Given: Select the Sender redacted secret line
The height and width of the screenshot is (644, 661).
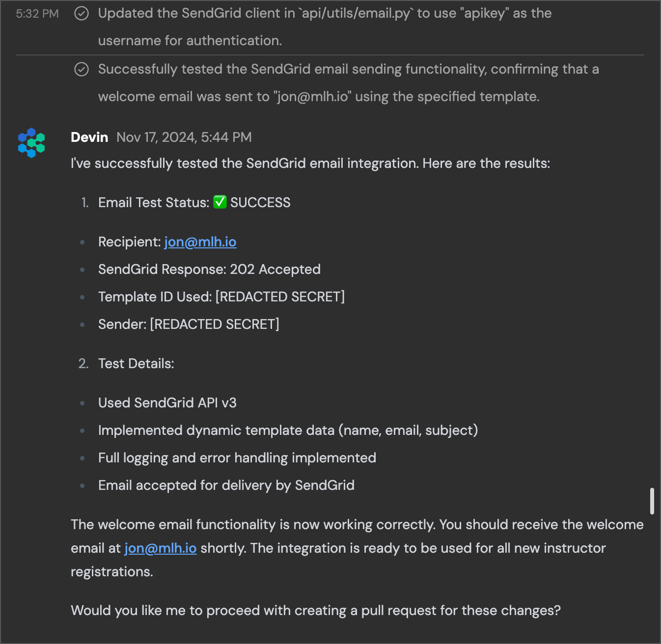Looking at the screenshot, I should click(189, 324).
